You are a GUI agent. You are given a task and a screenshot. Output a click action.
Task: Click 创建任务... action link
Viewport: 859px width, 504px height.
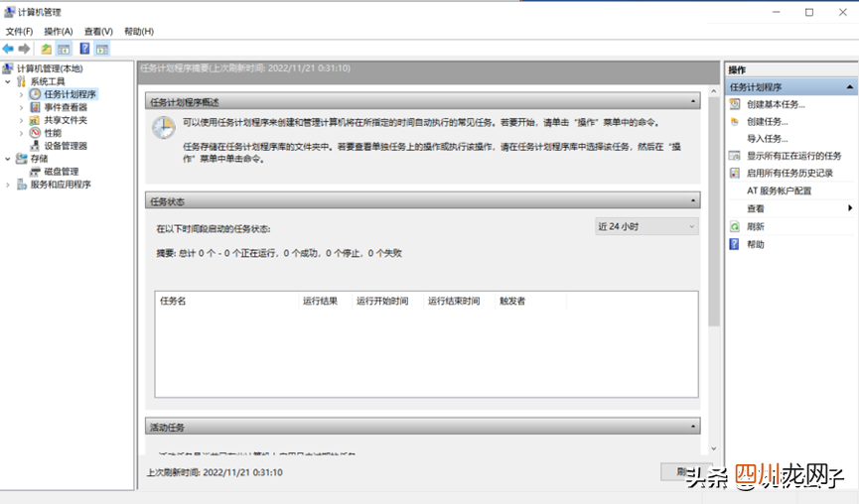pos(767,122)
